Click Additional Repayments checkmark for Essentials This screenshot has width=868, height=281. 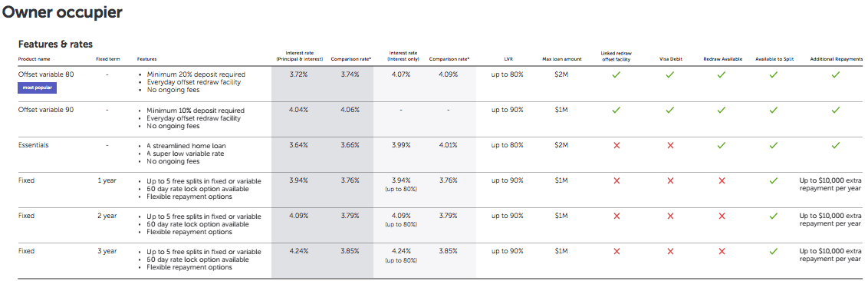(x=835, y=145)
